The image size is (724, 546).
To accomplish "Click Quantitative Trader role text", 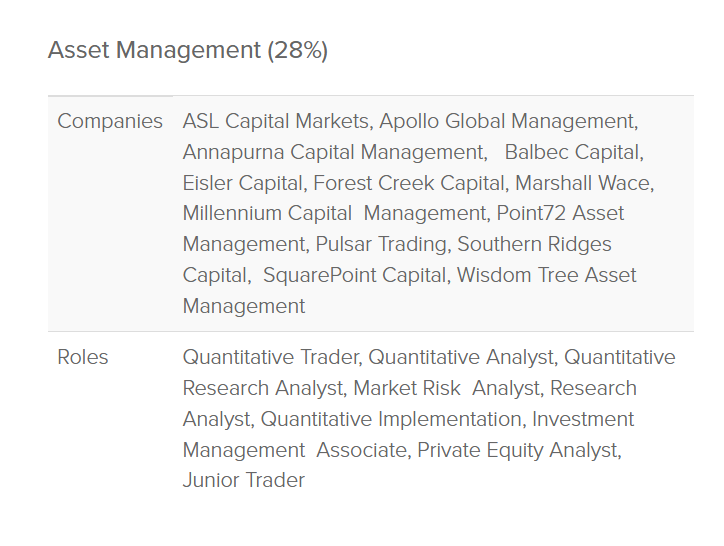I will (x=270, y=358).
